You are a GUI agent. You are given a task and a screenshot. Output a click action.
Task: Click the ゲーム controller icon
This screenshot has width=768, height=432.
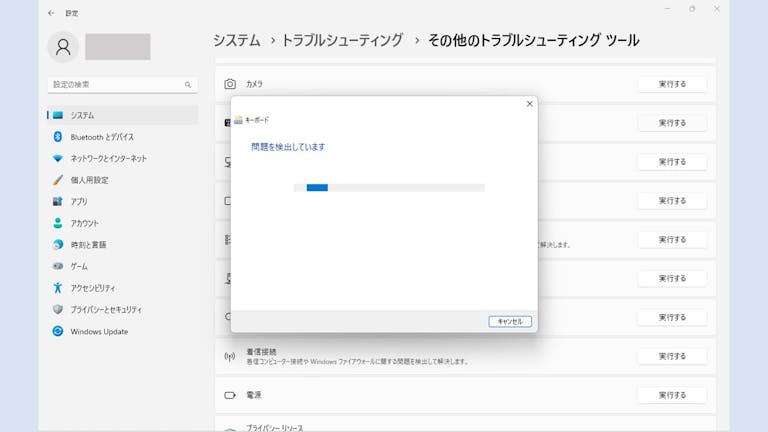tap(58, 266)
